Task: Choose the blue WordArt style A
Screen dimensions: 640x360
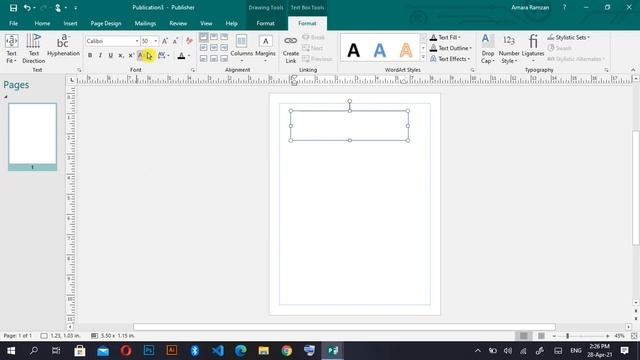Action: 380,51
